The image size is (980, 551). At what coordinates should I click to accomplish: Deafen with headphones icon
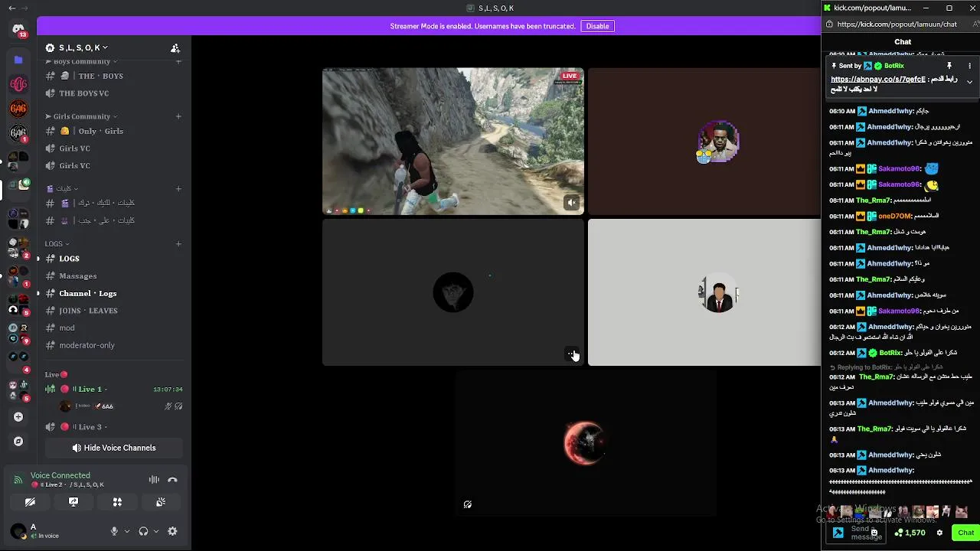pos(143,531)
